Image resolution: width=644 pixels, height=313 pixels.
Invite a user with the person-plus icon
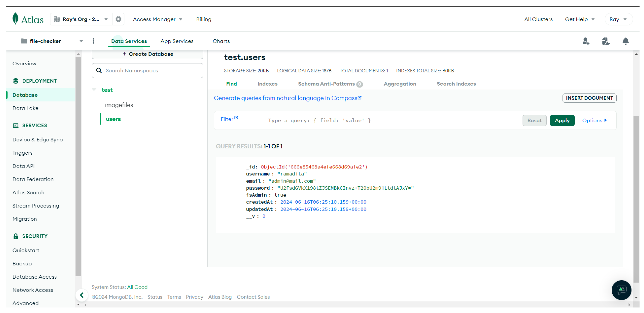coord(586,41)
